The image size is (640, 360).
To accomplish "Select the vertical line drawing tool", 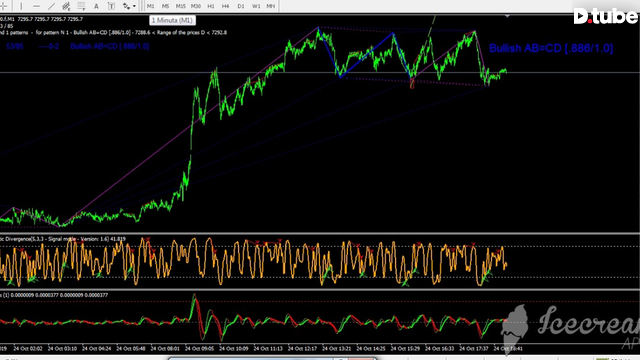I will click(x=21, y=6).
